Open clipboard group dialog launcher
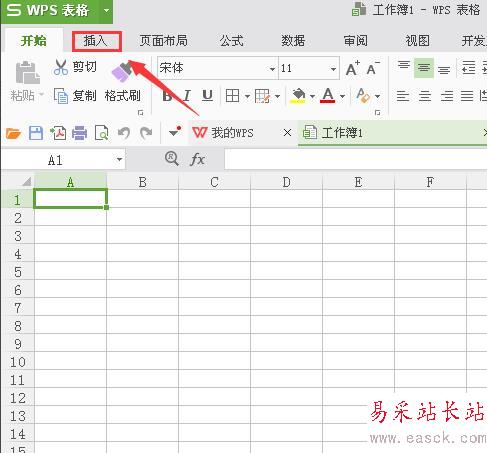This screenshot has width=487, height=453. 140,113
